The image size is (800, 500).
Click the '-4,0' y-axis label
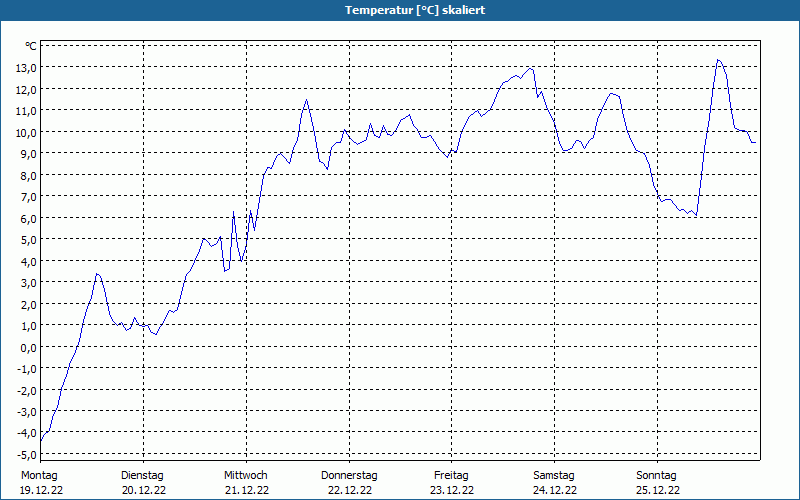pos(28,433)
